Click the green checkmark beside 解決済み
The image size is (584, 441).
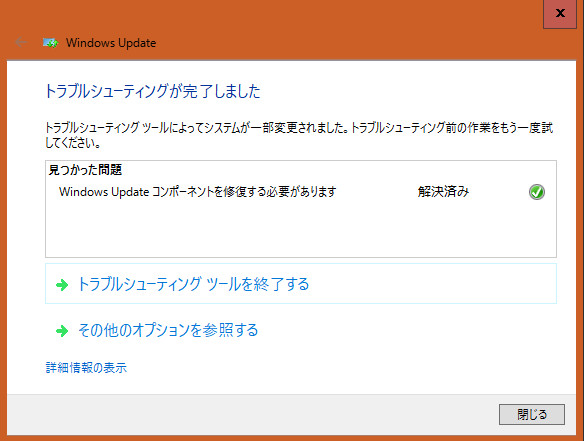(x=536, y=192)
